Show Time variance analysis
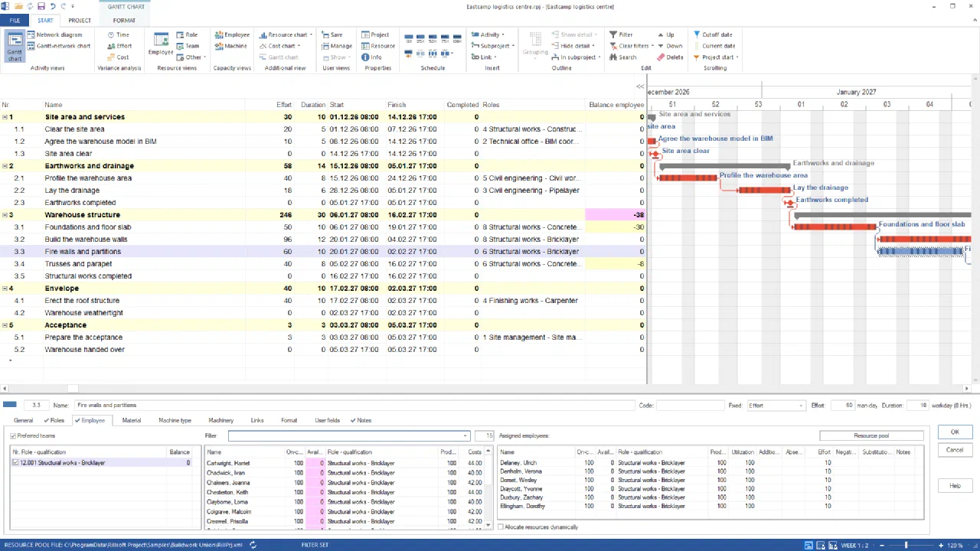Screen dimensions: 980x551 pos(118,34)
